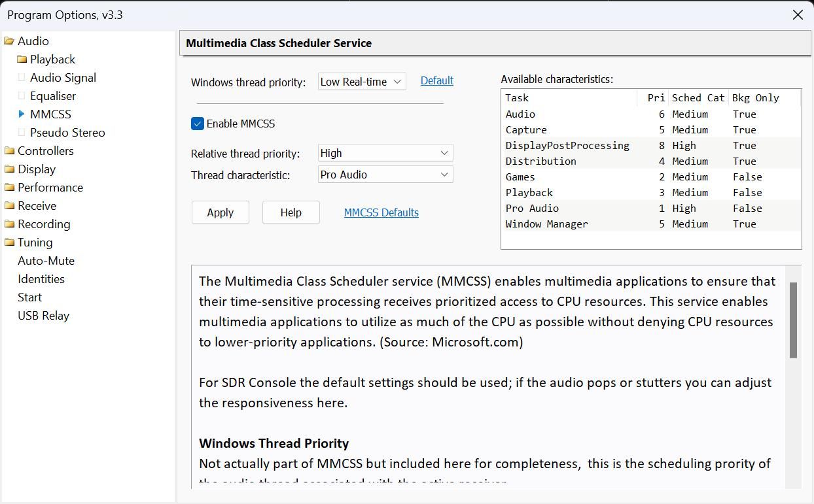This screenshot has width=814, height=504.
Task: Open the Tuning folder icon
Action: 9,242
